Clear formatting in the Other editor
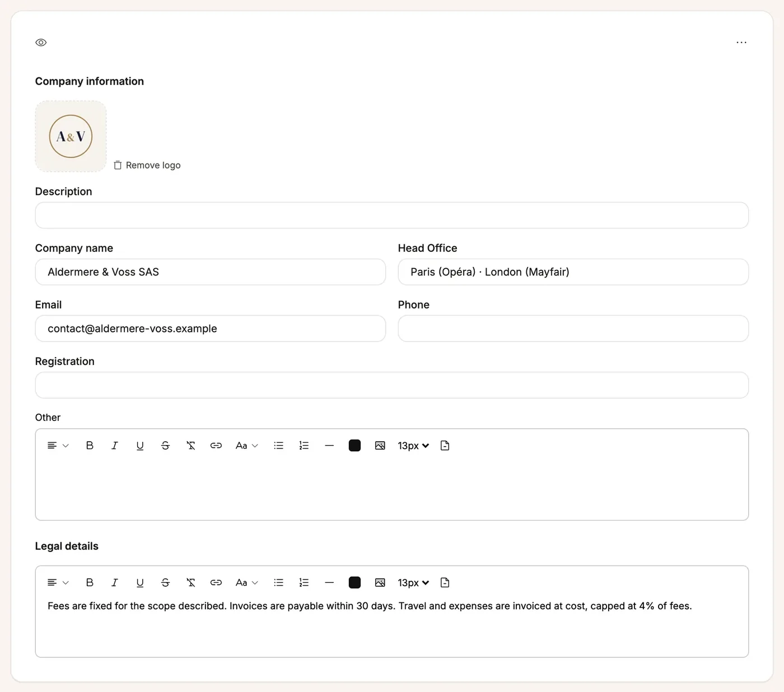 pos(191,446)
